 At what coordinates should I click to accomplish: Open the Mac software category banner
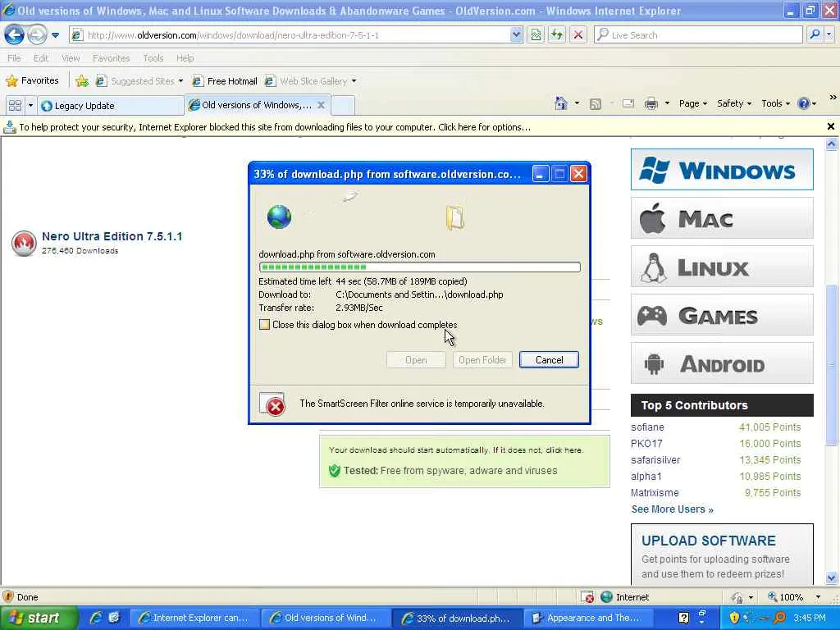[722, 218]
